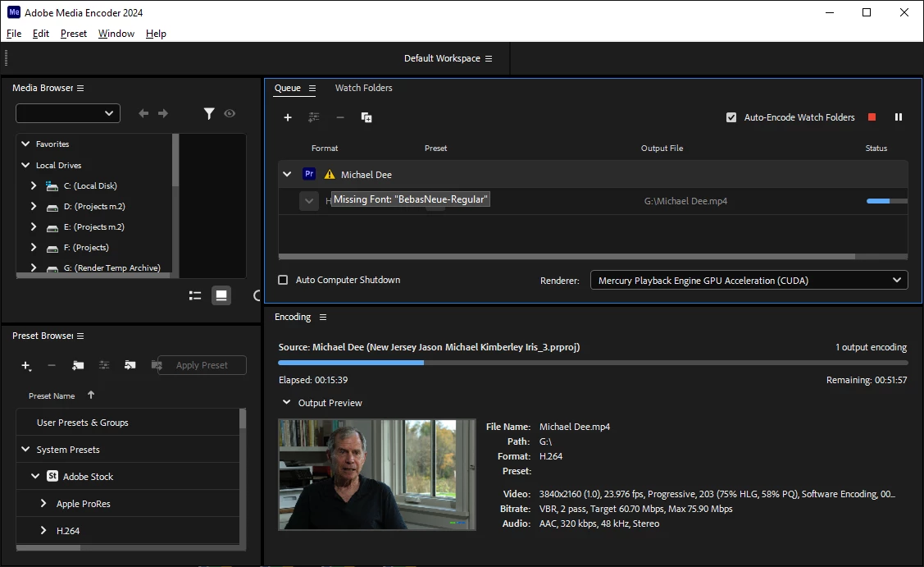This screenshot has width=924, height=567.
Task: Expand the E: (Projects m.2) drive
Action: click(34, 226)
